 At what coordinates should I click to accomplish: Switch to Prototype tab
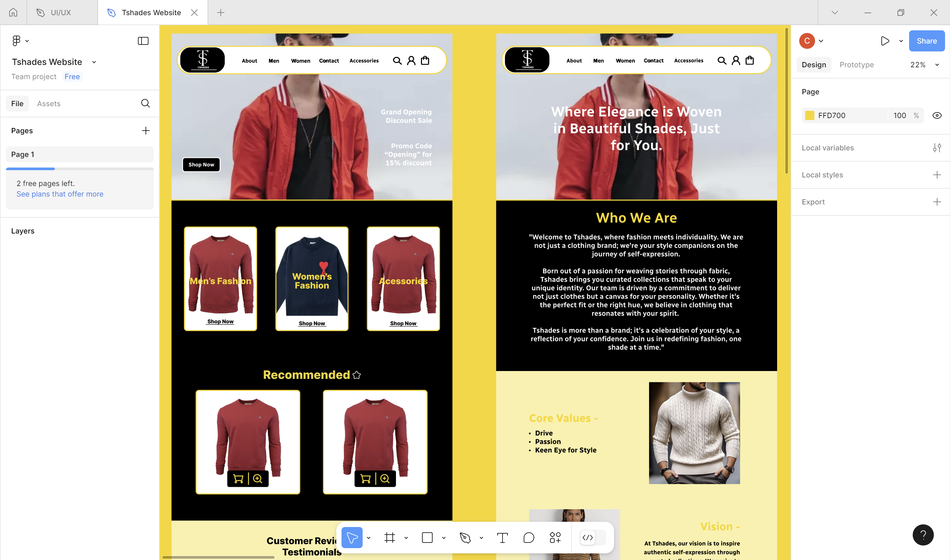tap(856, 65)
